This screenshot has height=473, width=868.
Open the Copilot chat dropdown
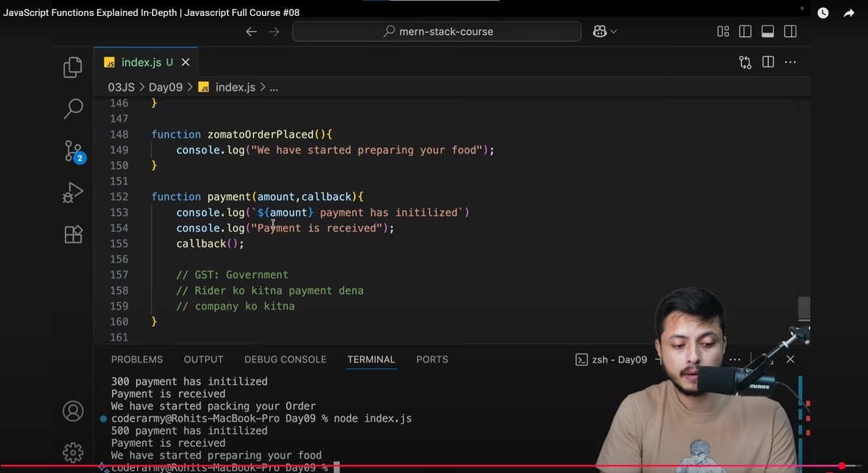[x=604, y=32]
